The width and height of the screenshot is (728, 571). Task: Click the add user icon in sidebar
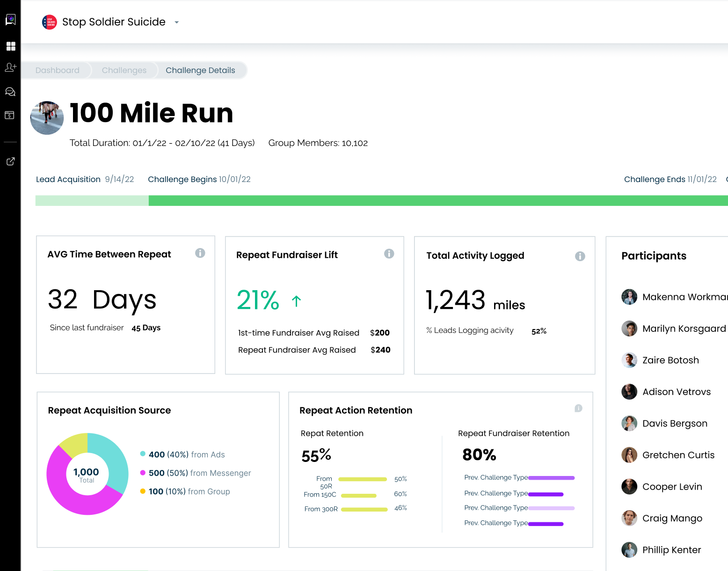[10, 67]
